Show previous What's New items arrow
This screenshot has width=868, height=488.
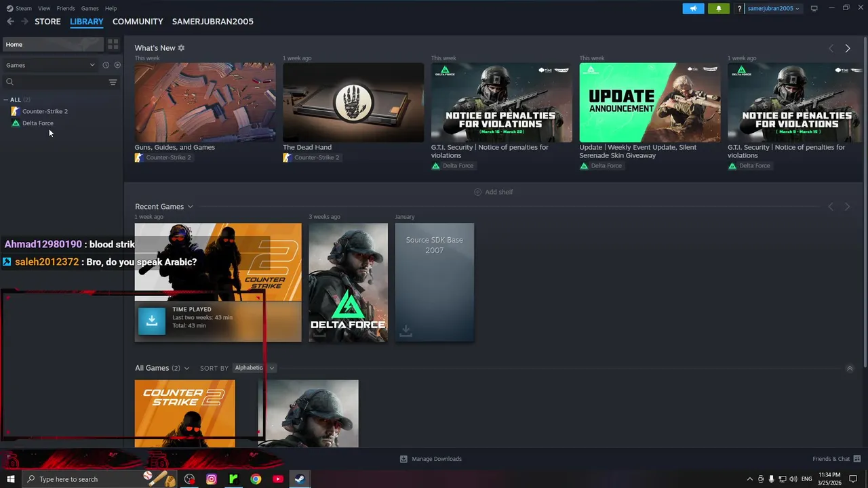pyautogui.click(x=831, y=48)
